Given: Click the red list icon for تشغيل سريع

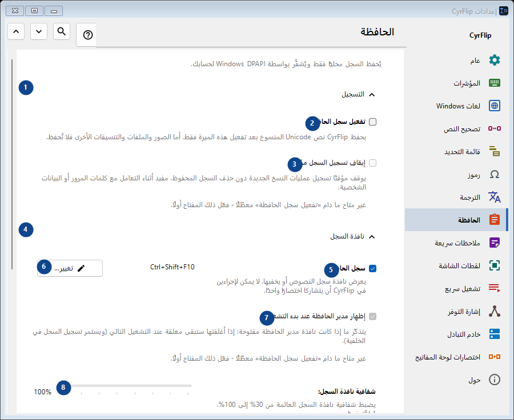Looking at the screenshot, I should (x=495, y=288).
